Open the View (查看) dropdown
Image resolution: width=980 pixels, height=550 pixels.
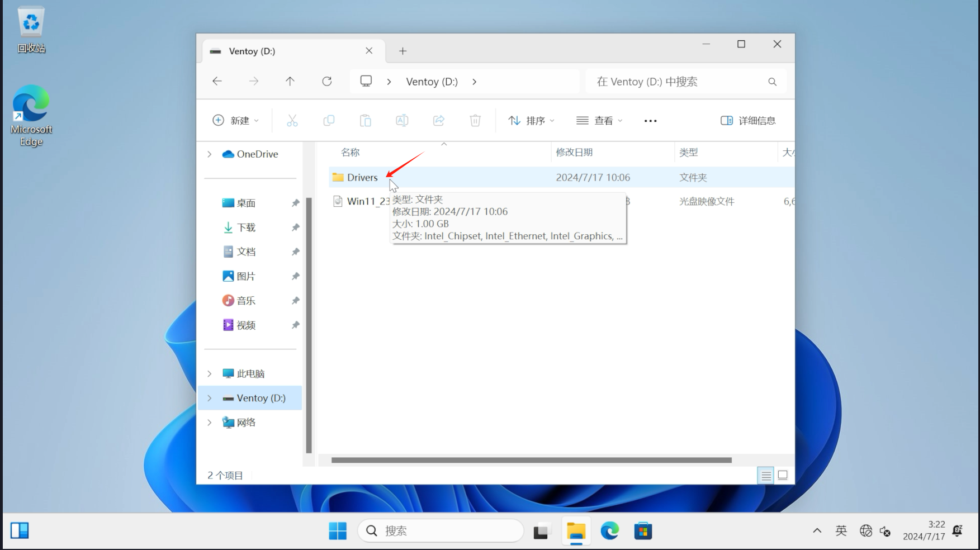click(x=599, y=120)
